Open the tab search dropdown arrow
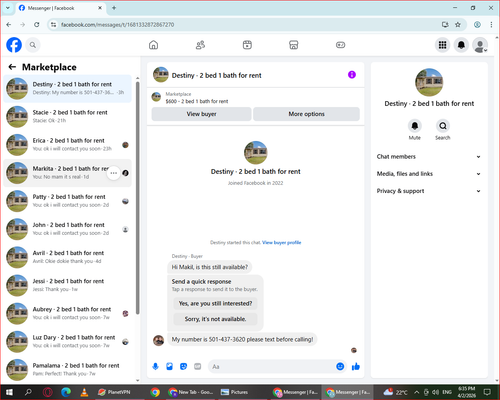The image size is (500, 400). click(8, 8)
